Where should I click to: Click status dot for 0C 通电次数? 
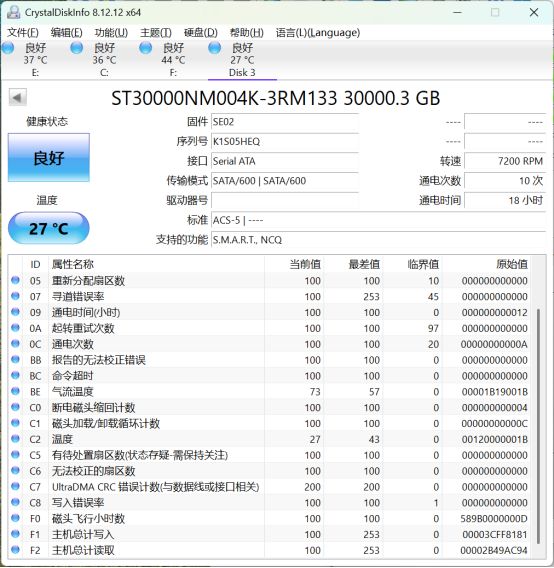pos(15,343)
